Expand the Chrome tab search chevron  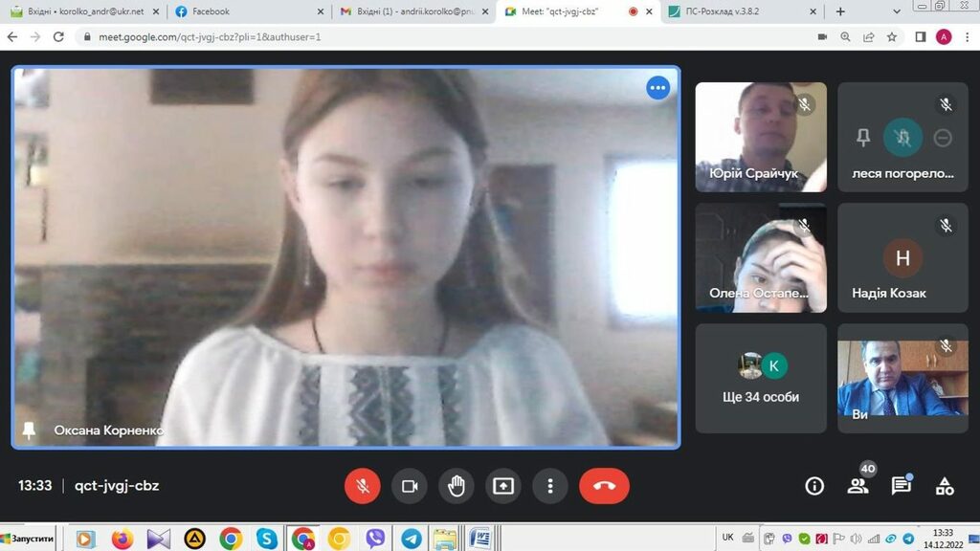pos(899,11)
